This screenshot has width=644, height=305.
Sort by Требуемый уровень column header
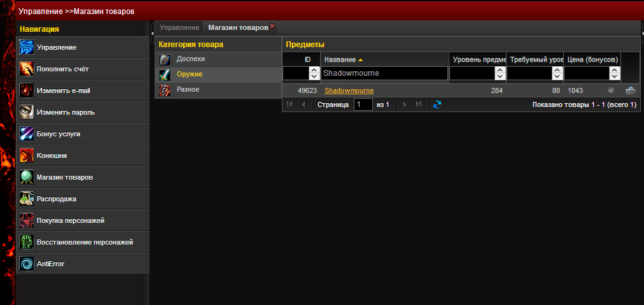coord(535,60)
